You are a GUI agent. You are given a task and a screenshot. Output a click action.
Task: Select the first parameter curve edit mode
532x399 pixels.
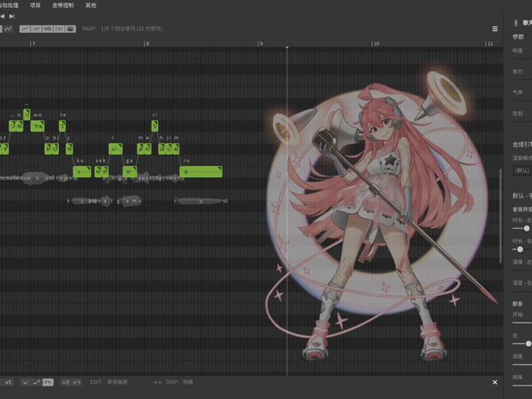pyautogui.click(x=26, y=382)
